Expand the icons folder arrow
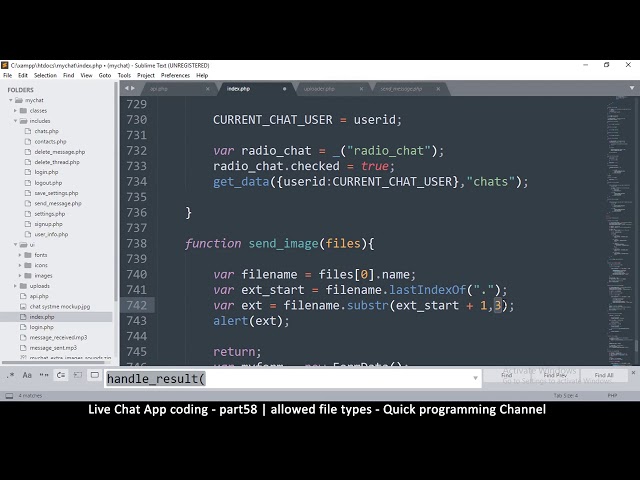 click(x=20, y=265)
